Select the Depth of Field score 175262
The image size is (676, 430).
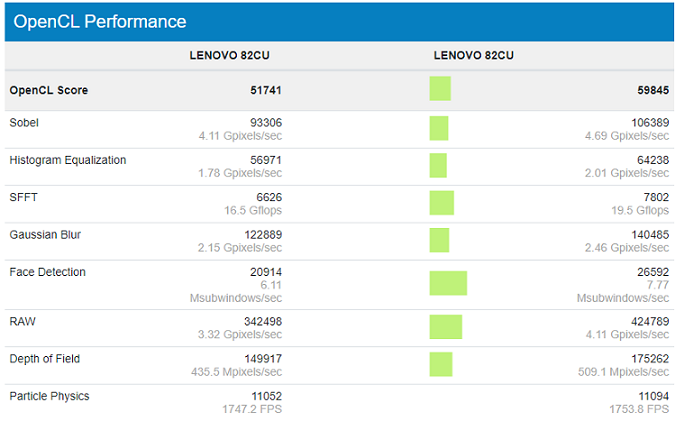(650, 359)
